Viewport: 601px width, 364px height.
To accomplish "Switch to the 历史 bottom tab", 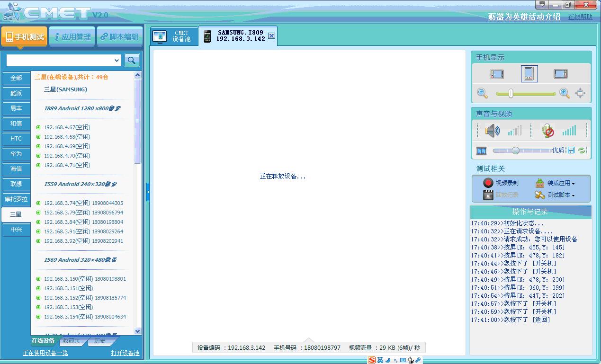I will click(99, 341).
